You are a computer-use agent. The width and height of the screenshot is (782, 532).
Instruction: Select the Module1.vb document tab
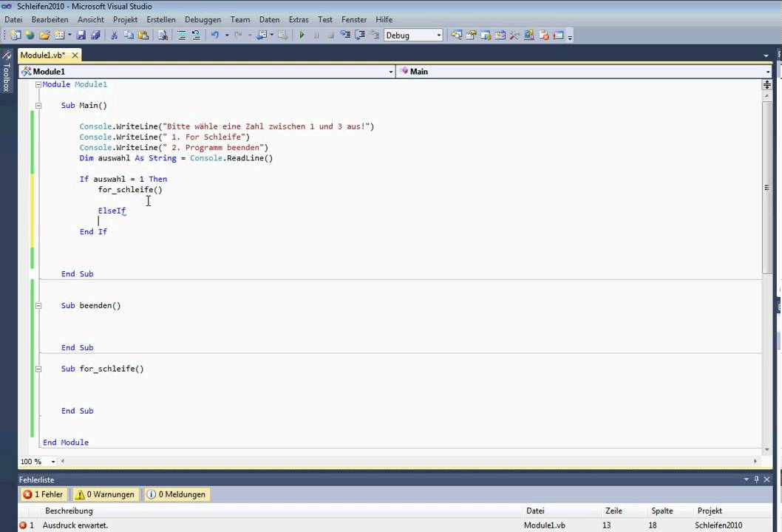43,55
